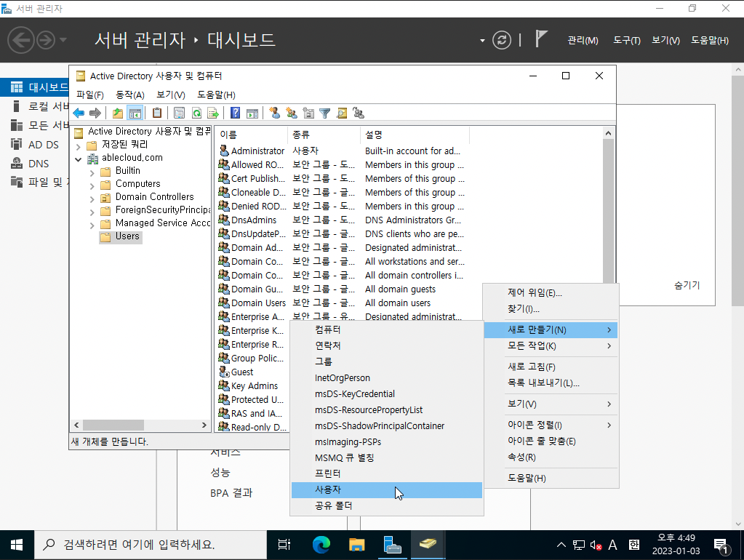Click 새로 고침(F) in context menu

pos(551,367)
